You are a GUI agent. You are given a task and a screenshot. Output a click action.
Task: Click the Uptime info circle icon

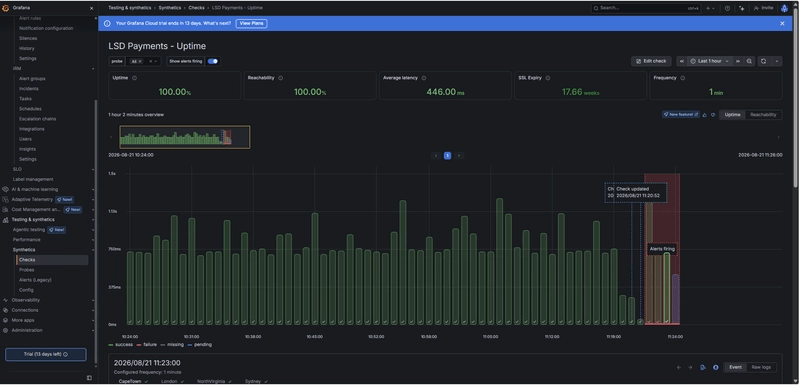click(x=134, y=78)
